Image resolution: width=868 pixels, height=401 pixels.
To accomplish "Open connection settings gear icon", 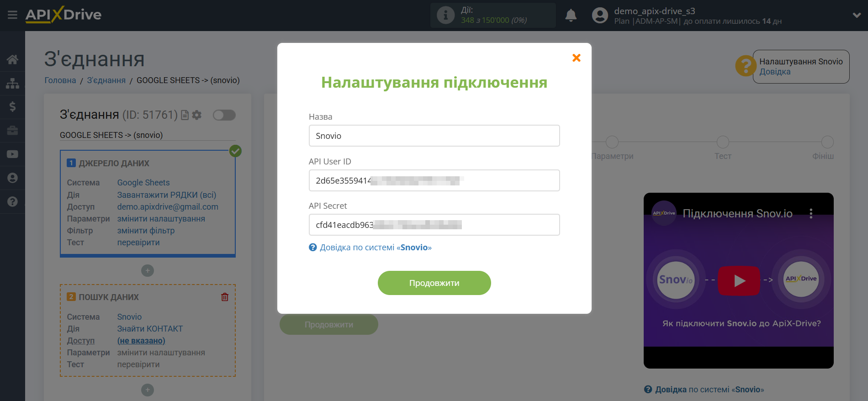I will point(197,115).
